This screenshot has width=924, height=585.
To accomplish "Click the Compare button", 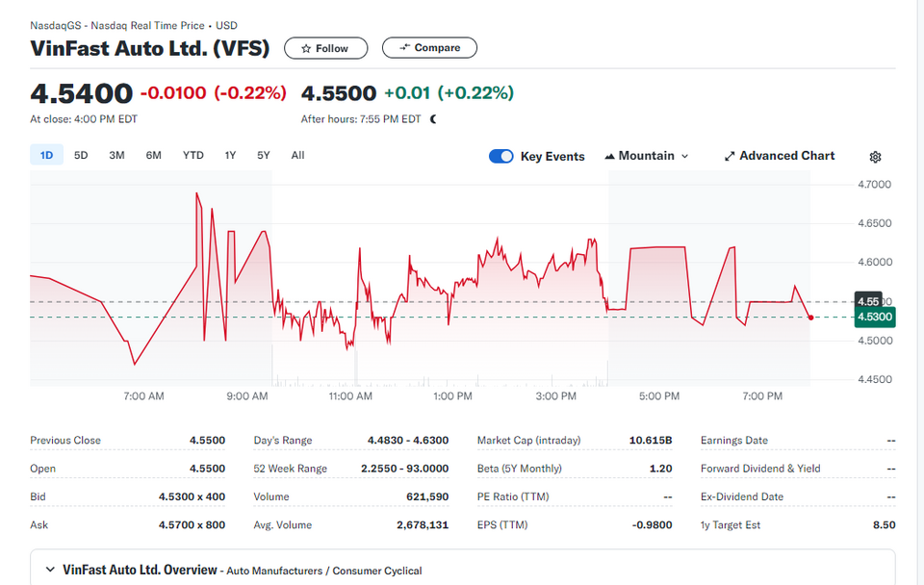I will click(x=429, y=48).
